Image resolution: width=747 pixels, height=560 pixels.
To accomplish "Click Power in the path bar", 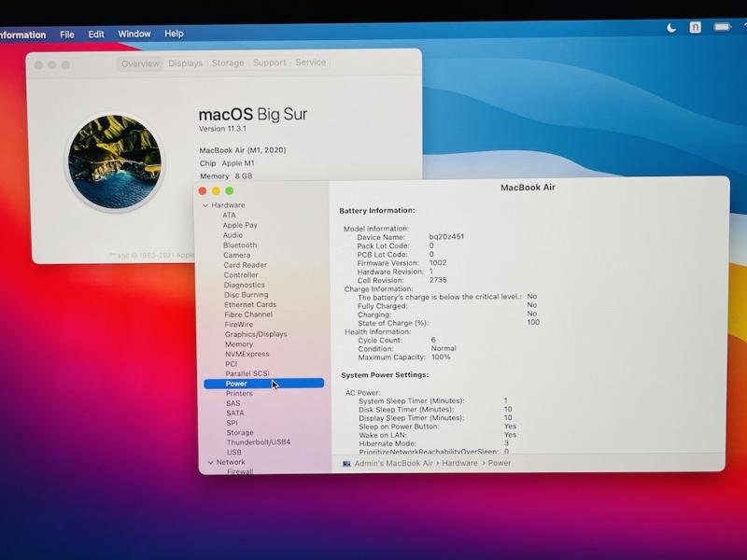I will 500,463.
